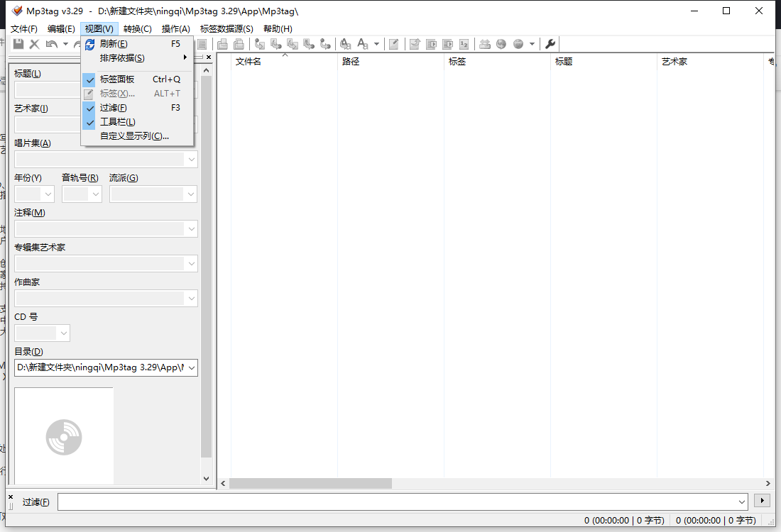
Task: Click the remove tag (X) toolbar icon
Action: pos(34,44)
